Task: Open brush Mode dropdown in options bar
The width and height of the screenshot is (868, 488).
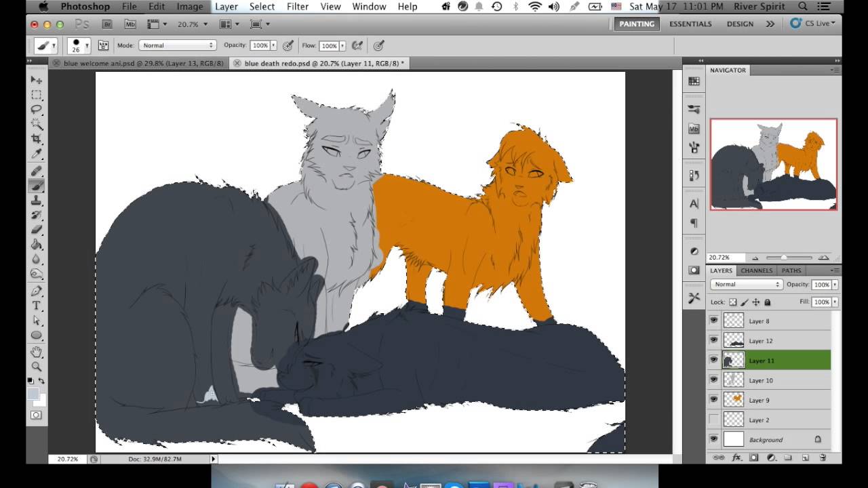Action: click(177, 45)
